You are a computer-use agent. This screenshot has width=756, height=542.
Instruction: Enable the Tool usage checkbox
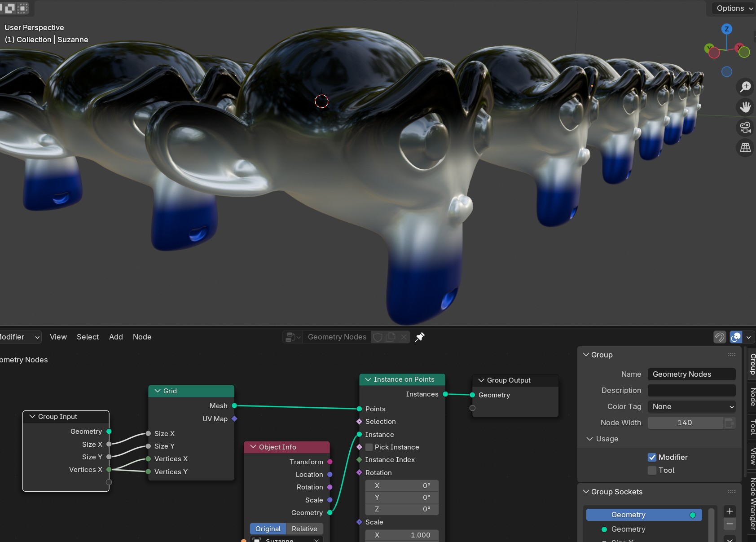(652, 470)
